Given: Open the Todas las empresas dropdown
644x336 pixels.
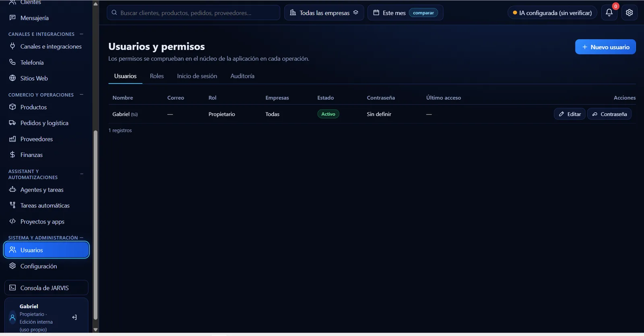Looking at the screenshot, I should click(x=324, y=12).
